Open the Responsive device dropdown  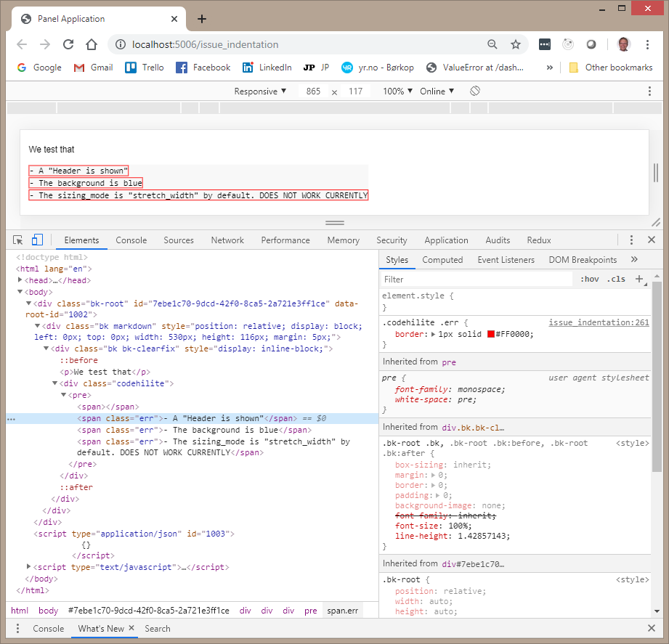(260, 91)
